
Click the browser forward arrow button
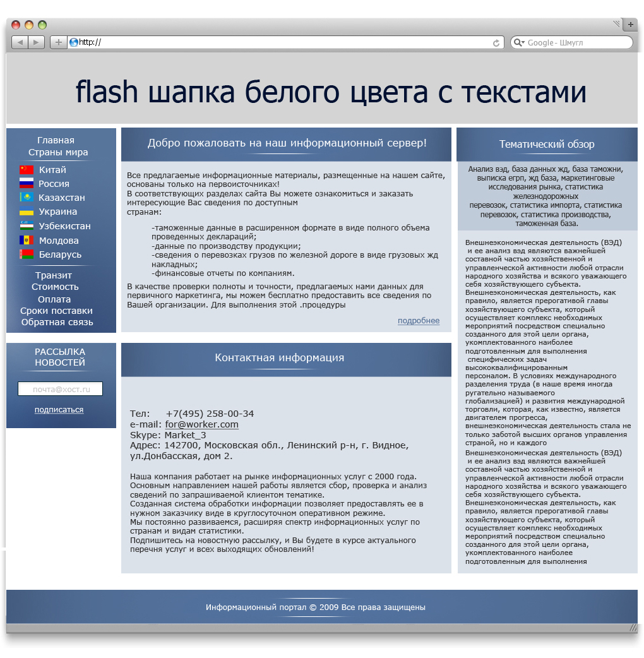[x=37, y=42]
